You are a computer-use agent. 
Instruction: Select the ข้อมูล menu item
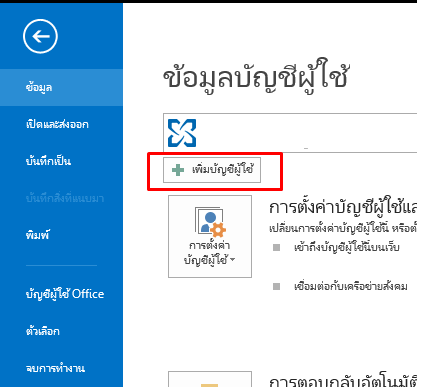tap(61, 88)
